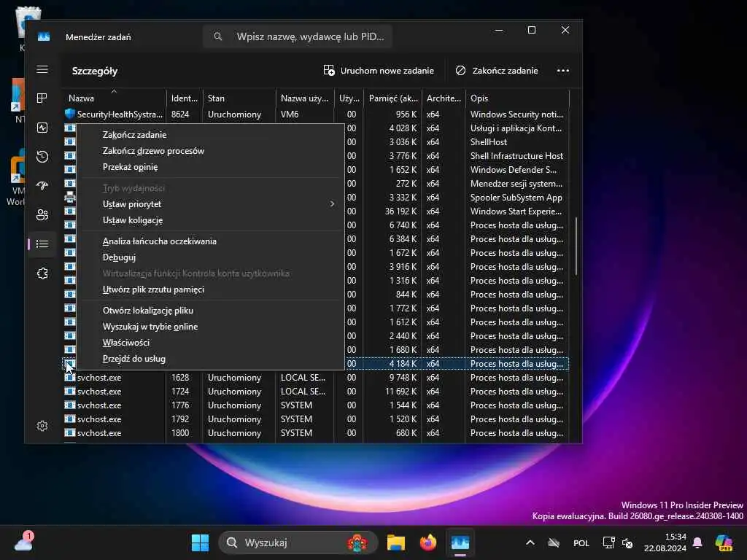Viewport: 747px width, 560px height.
Task: Launch Firefox from the taskbar
Action: point(427,542)
